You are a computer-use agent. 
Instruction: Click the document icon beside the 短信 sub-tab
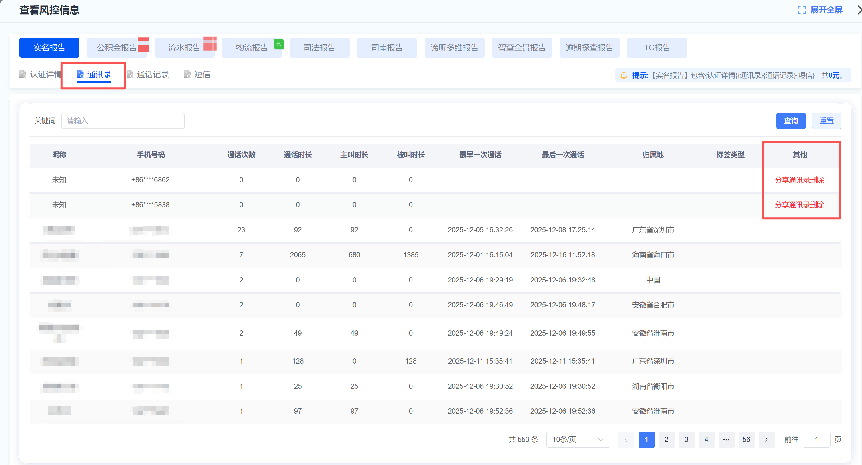pyautogui.click(x=187, y=75)
